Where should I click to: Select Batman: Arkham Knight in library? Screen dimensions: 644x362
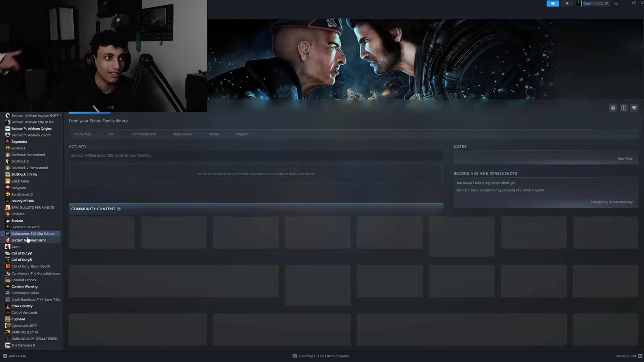(32, 135)
